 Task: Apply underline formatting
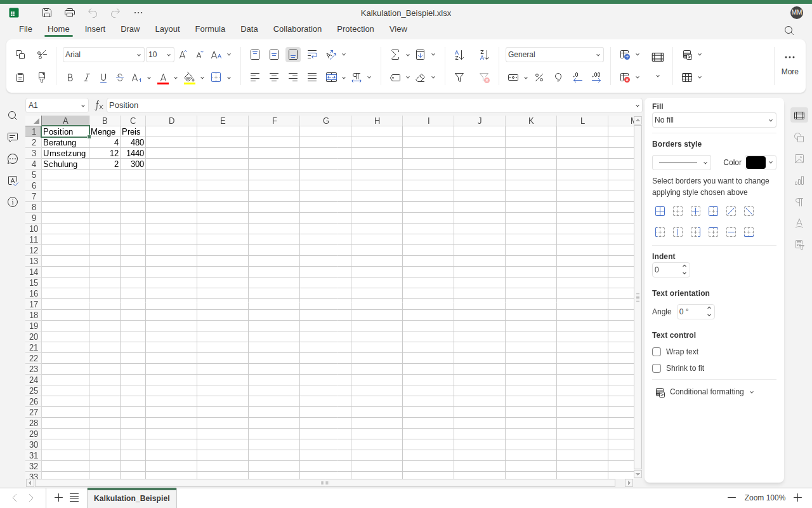tap(103, 77)
